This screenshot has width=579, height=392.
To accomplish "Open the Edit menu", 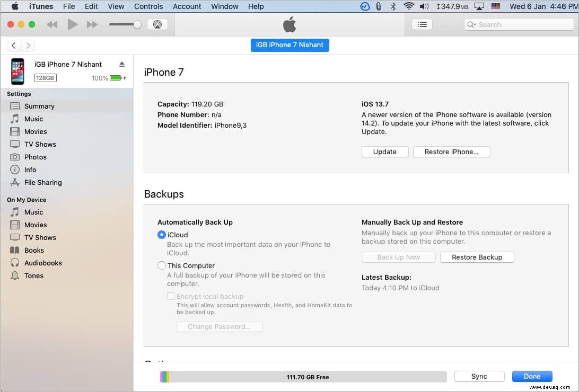I will pyautogui.click(x=91, y=6).
